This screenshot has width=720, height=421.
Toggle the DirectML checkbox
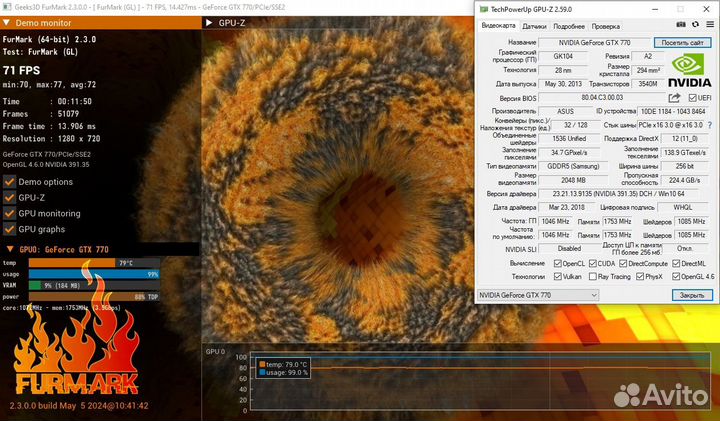point(676,264)
